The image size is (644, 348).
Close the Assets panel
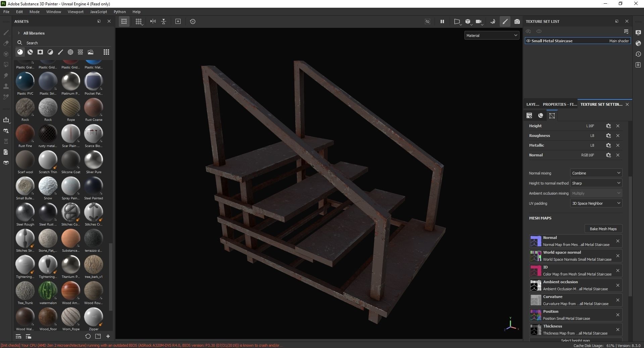[x=109, y=21]
